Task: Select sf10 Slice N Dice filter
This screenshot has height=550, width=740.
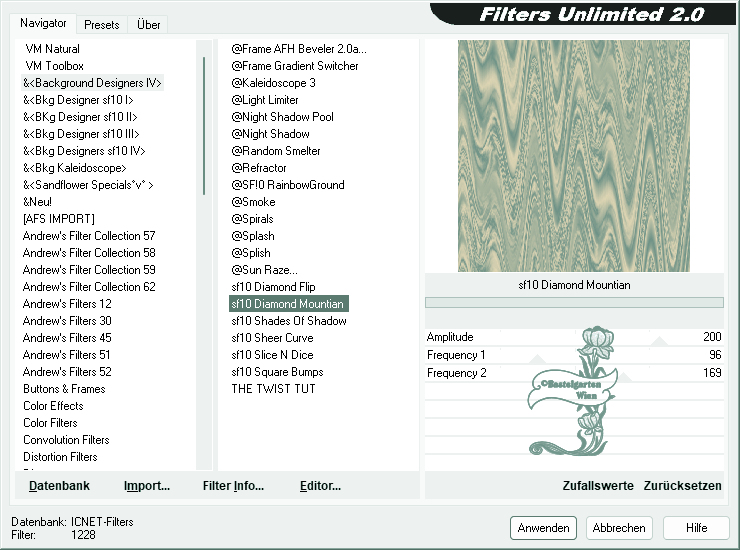Action: click(x=272, y=355)
